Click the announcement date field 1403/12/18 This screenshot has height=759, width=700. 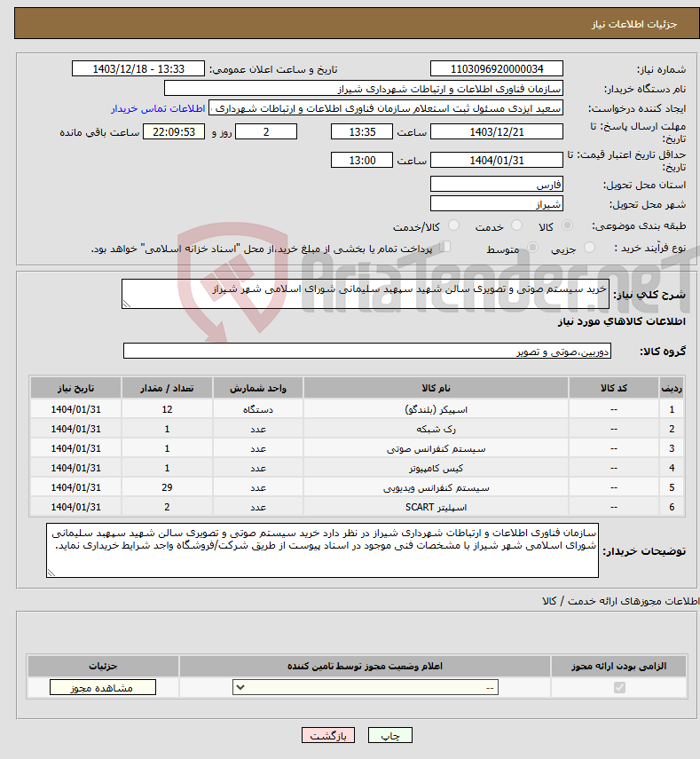coord(138,68)
